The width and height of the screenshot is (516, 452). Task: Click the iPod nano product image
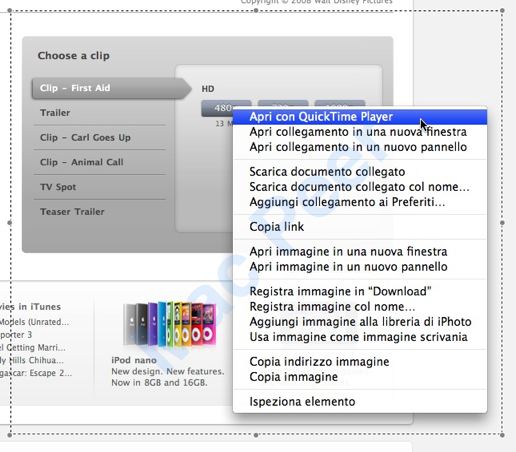click(x=170, y=324)
